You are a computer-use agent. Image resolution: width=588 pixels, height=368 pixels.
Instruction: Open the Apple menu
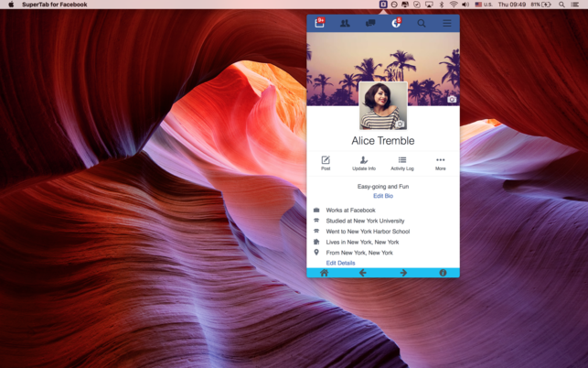point(11,5)
